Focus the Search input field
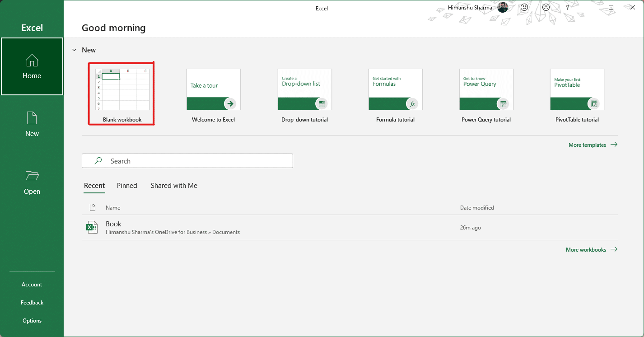Image resolution: width=644 pixels, height=337 pixels. pos(187,161)
